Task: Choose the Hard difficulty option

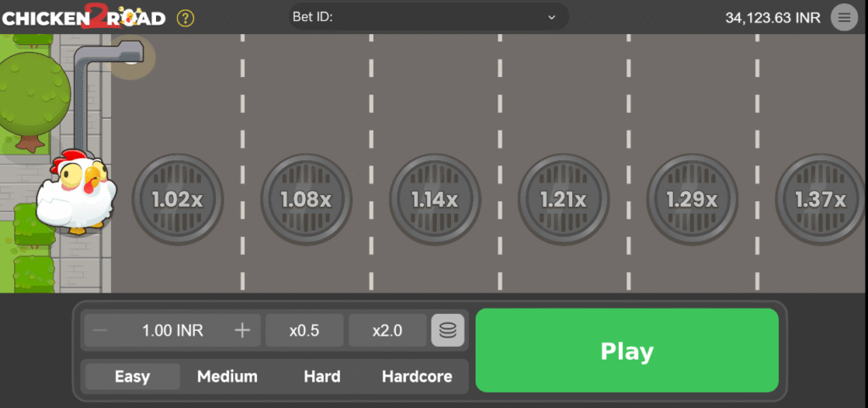Action: pyautogui.click(x=322, y=377)
